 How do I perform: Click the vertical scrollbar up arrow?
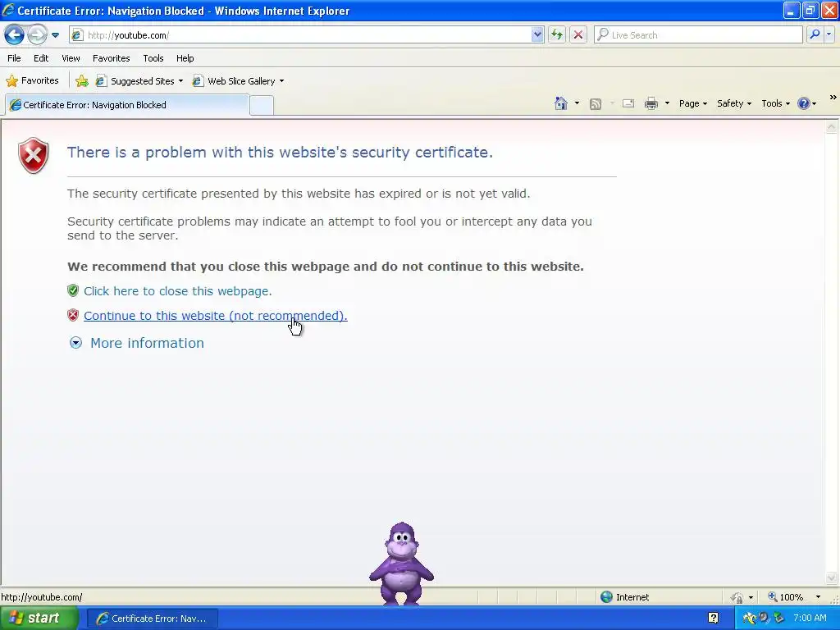click(x=832, y=127)
